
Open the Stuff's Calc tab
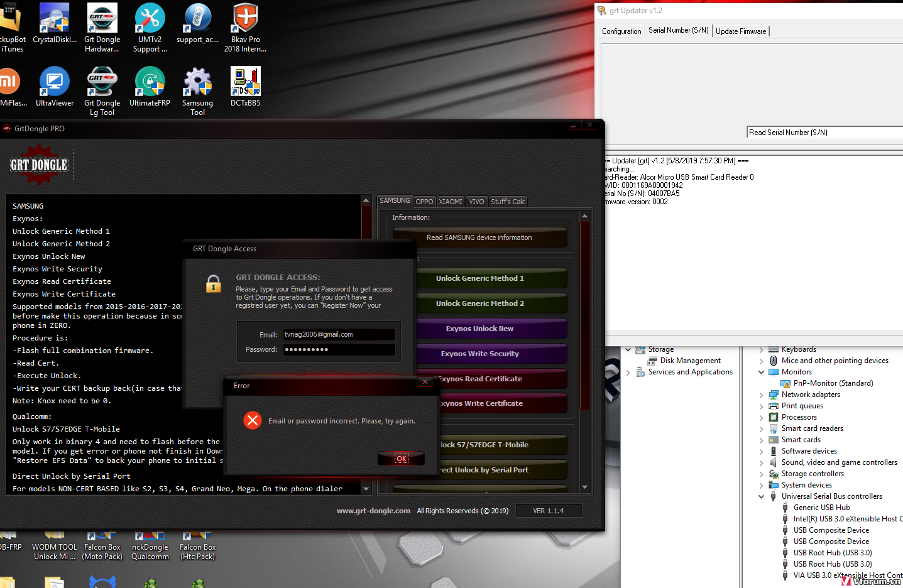(x=508, y=202)
